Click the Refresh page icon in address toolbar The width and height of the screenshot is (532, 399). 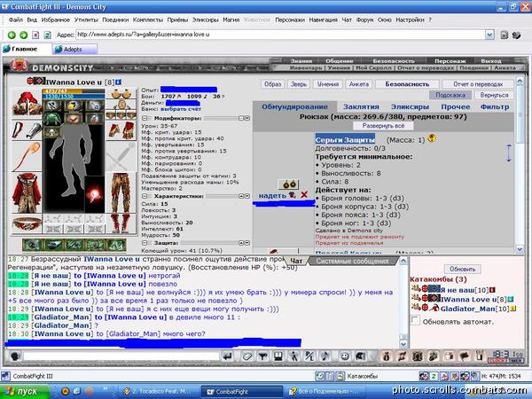tap(48, 35)
